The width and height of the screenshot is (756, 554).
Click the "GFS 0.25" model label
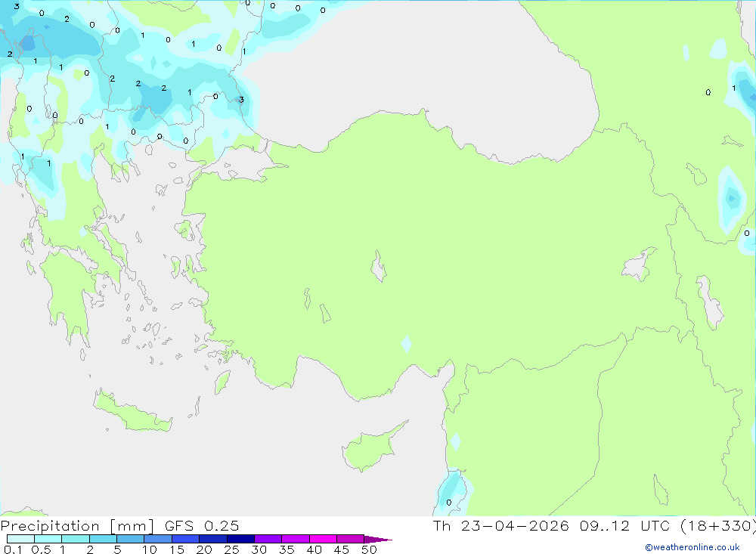coord(202,525)
